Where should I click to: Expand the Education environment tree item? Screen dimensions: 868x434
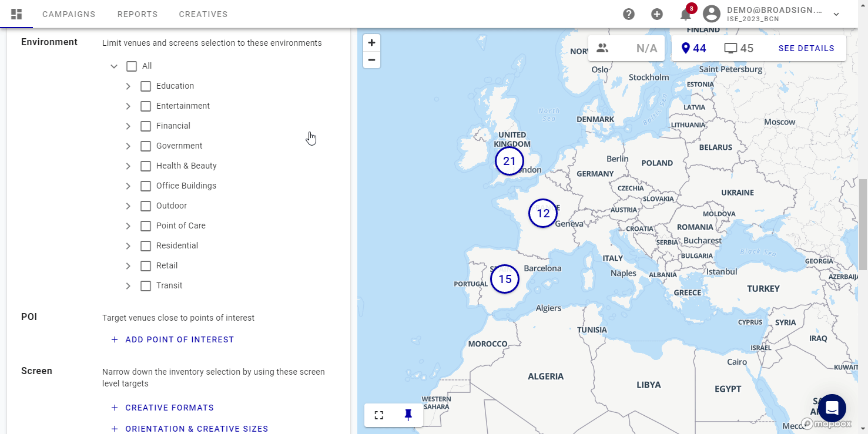pos(128,86)
